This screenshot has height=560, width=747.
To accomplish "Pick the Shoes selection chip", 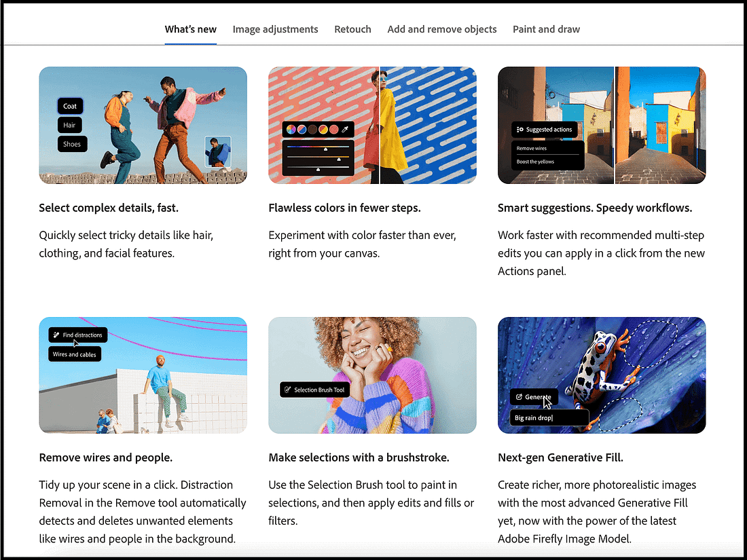I will click(x=73, y=144).
